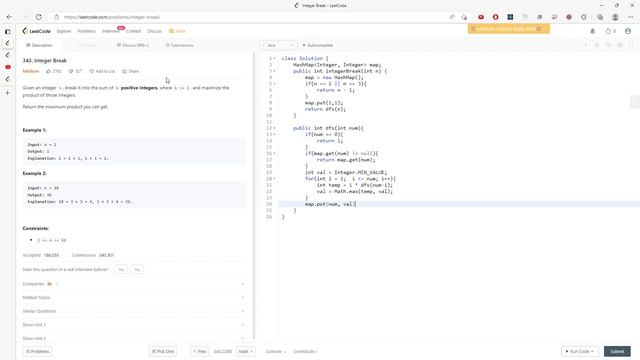Click the Pick One button
640x360 pixels.
click(x=163, y=351)
